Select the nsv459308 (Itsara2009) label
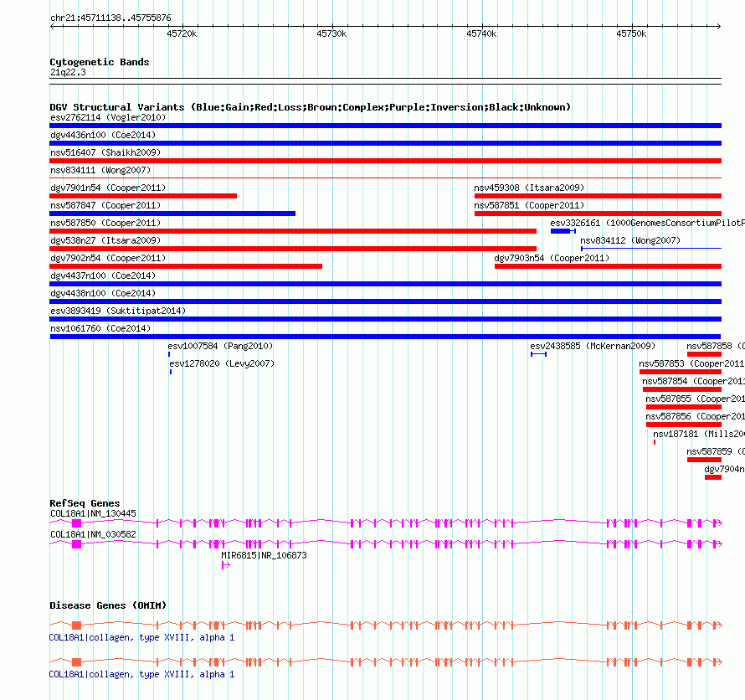745x700 pixels. pos(529,188)
